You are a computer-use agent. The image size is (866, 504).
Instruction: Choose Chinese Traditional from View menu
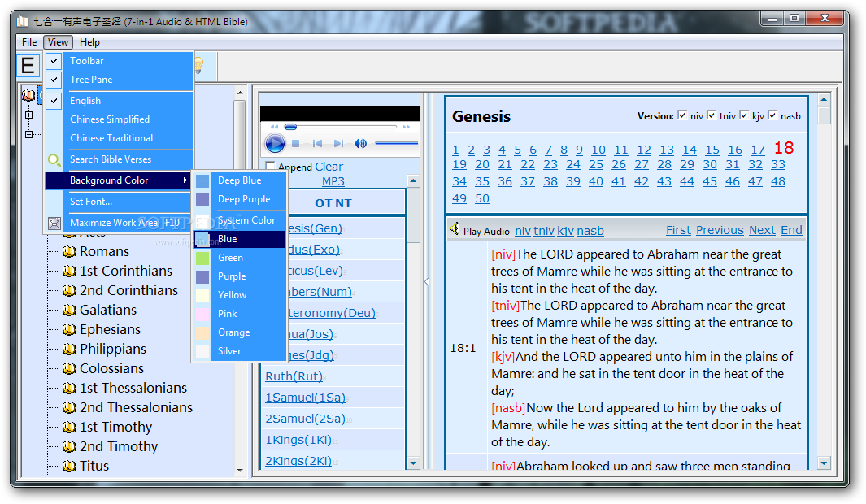(x=111, y=138)
